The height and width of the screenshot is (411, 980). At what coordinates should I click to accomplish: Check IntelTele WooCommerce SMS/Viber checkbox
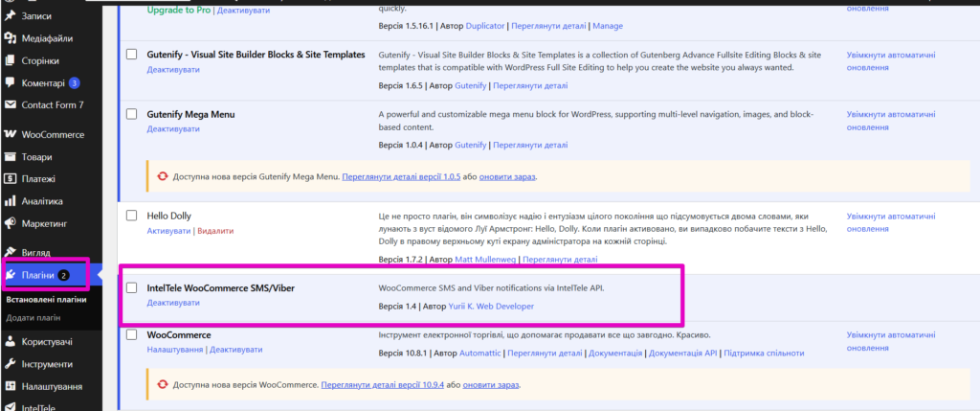tap(131, 287)
